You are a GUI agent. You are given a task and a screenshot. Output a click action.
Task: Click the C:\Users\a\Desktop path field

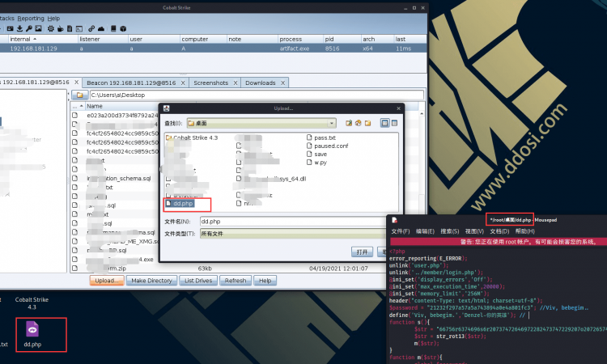click(257, 95)
